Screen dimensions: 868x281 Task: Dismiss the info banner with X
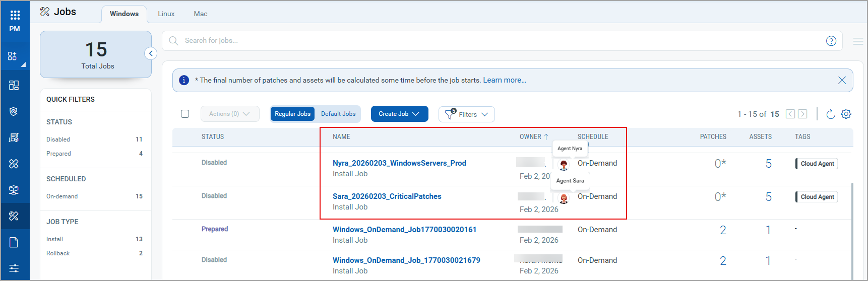click(842, 81)
